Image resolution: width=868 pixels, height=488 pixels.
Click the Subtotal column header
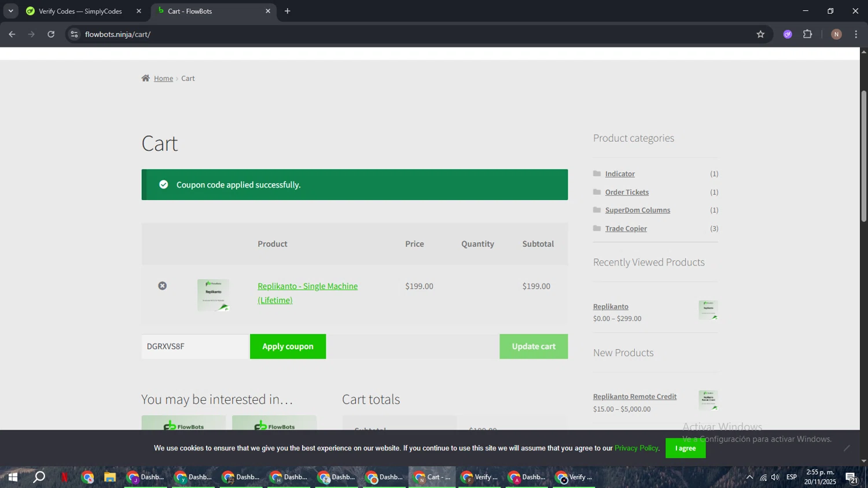pyautogui.click(x=538, y=244)
